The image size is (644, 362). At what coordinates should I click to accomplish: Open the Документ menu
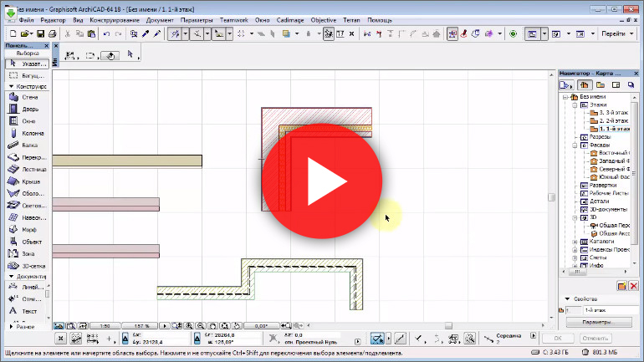160,20
